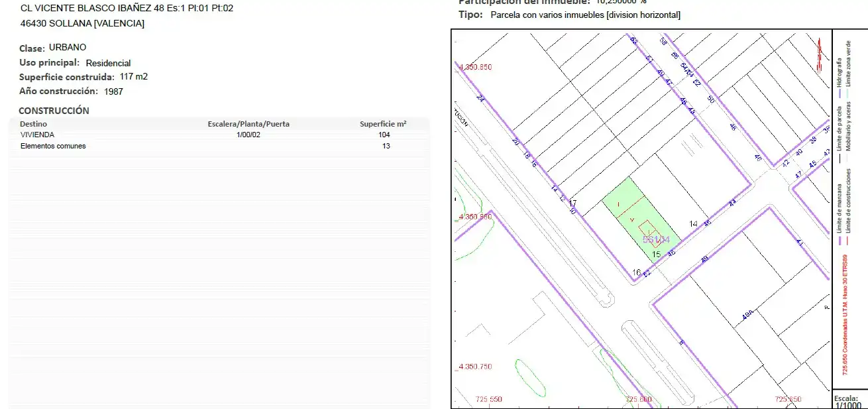Select the '1/00/02' cell

tap(248, 135)
